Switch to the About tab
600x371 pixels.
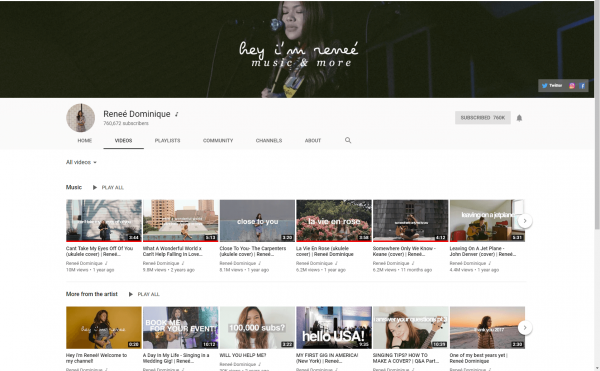313,140
